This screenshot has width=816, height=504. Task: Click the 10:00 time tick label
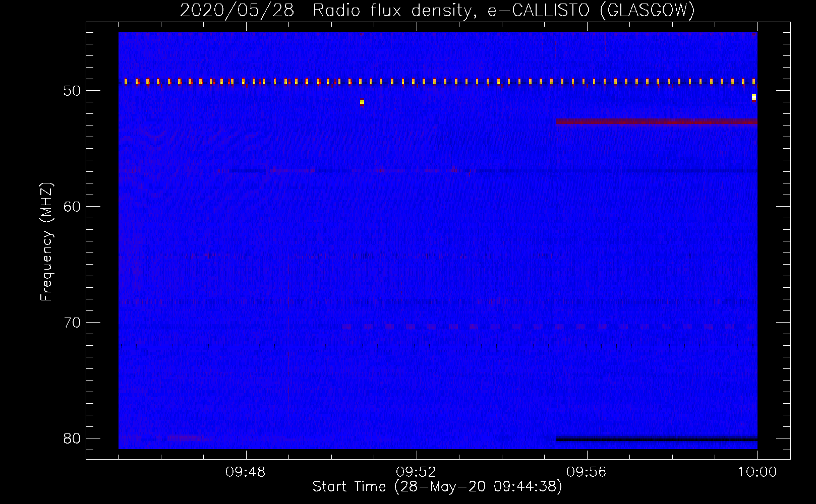[757, 472]
